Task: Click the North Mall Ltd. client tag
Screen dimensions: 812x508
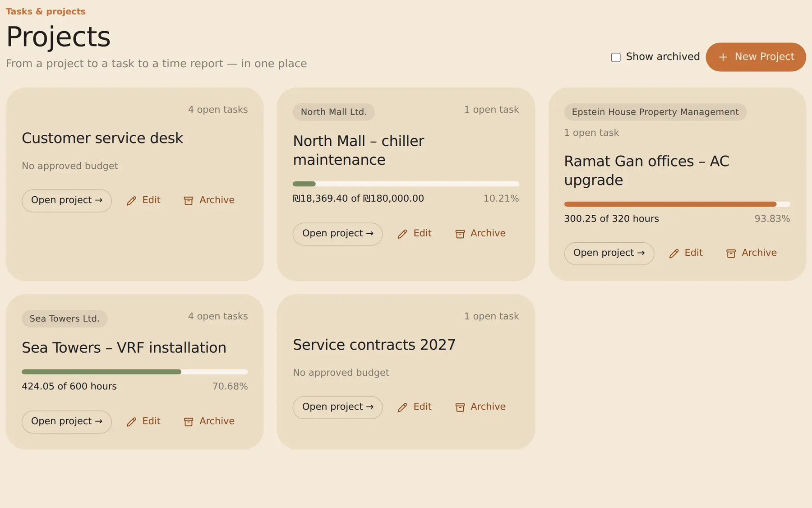Action: 334,112
